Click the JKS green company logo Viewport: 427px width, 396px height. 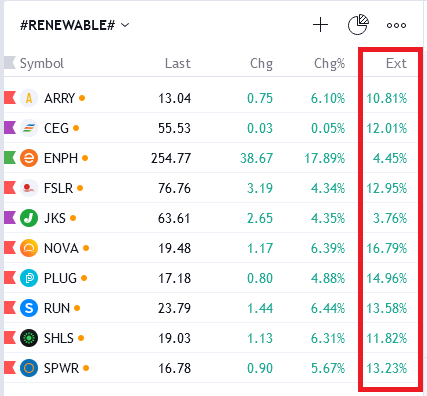coord(29,218)
